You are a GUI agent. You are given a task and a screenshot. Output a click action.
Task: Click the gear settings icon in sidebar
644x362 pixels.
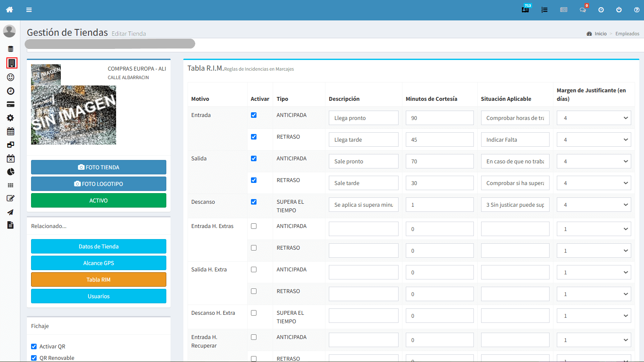pyautogui.click(x=11, y=118)
